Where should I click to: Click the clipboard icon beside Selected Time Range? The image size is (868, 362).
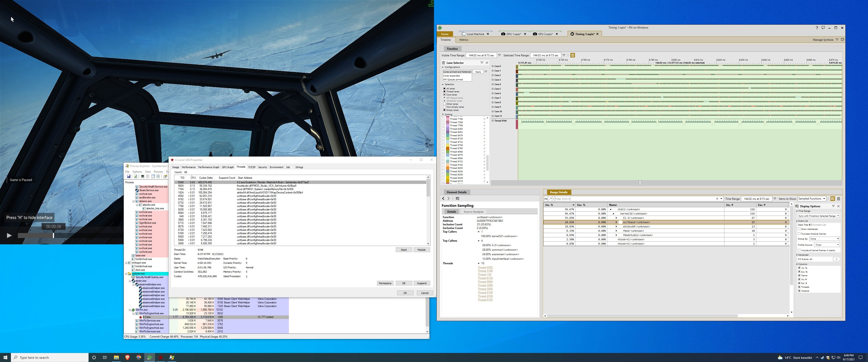click(573, 55)
